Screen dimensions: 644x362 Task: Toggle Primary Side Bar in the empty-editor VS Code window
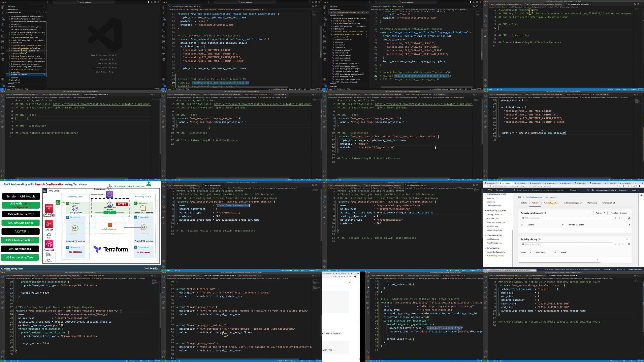pyautogui.click(x=149, y=2)
